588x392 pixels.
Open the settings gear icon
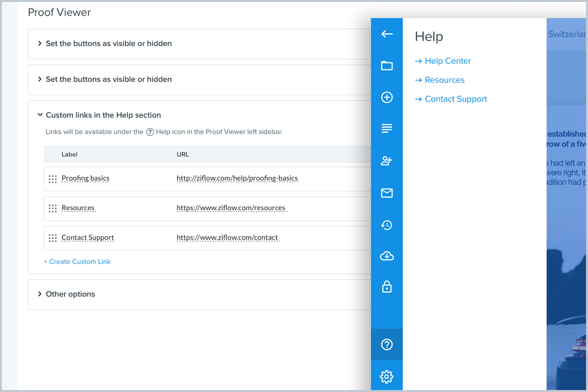[387, 377]
